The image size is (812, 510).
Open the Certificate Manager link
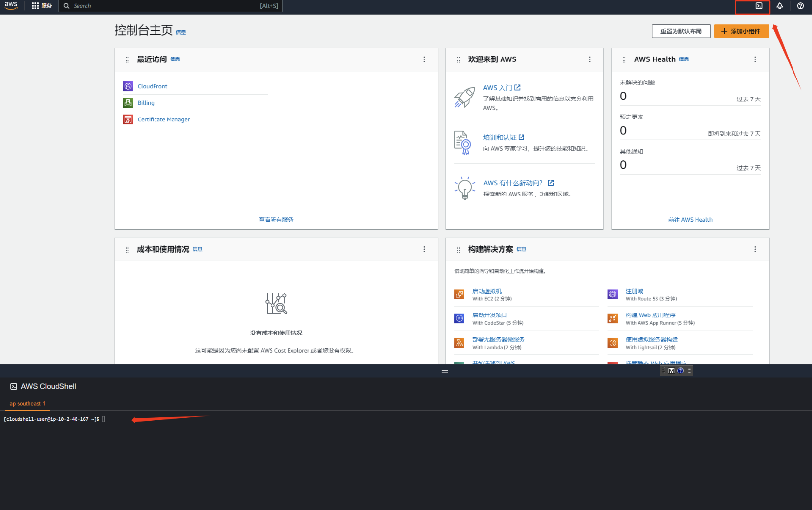[x=164, y=119]
